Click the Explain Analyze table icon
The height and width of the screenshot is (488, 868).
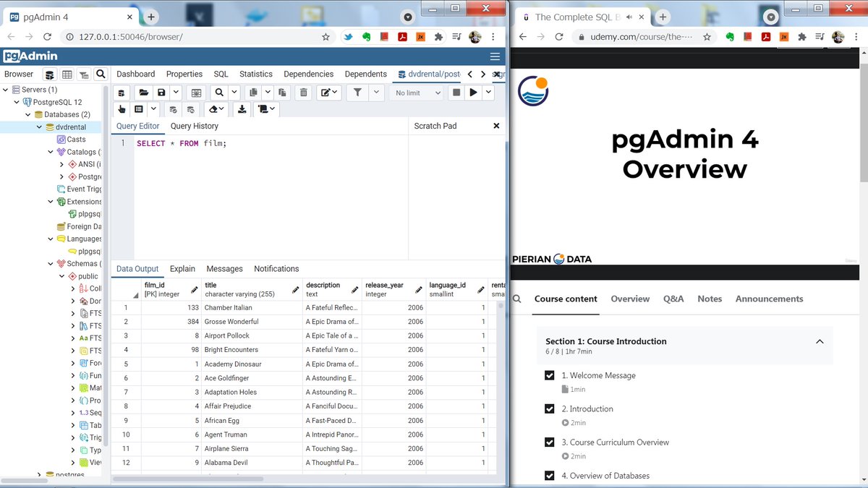pos(139,109)
